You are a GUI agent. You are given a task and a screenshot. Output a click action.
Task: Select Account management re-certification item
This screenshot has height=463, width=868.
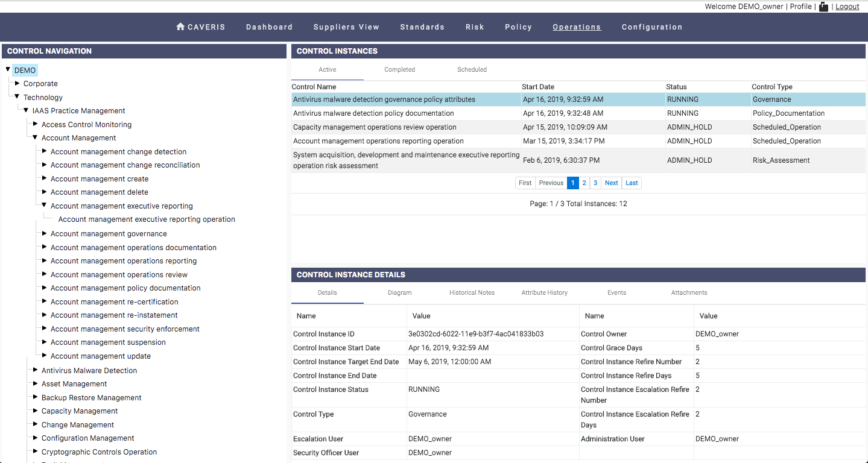point(115,301)
